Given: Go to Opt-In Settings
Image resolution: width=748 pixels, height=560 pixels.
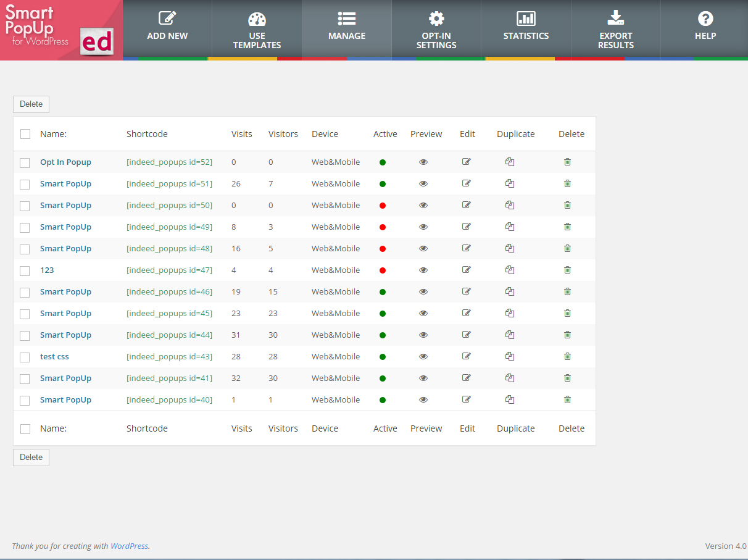Looking at the screenshot, I should pos(436,30).
